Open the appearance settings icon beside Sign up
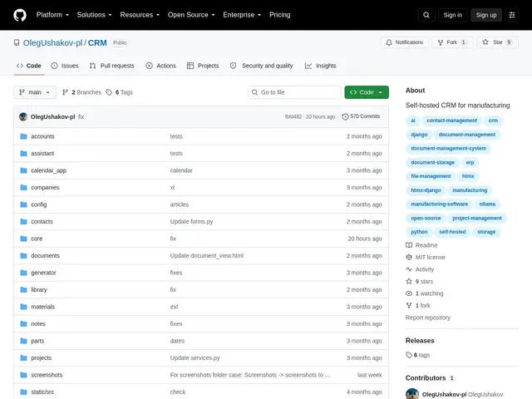 pos(512,15)
